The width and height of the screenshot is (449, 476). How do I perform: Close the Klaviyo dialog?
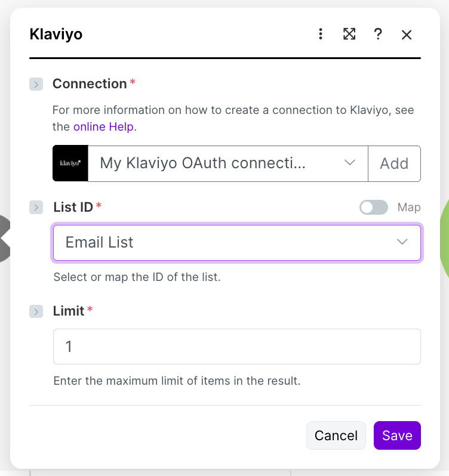tap(407, 35)
